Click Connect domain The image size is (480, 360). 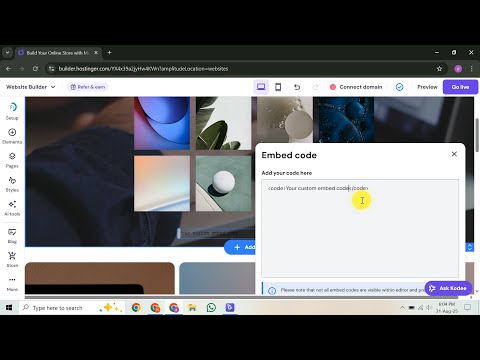[356, 87]
